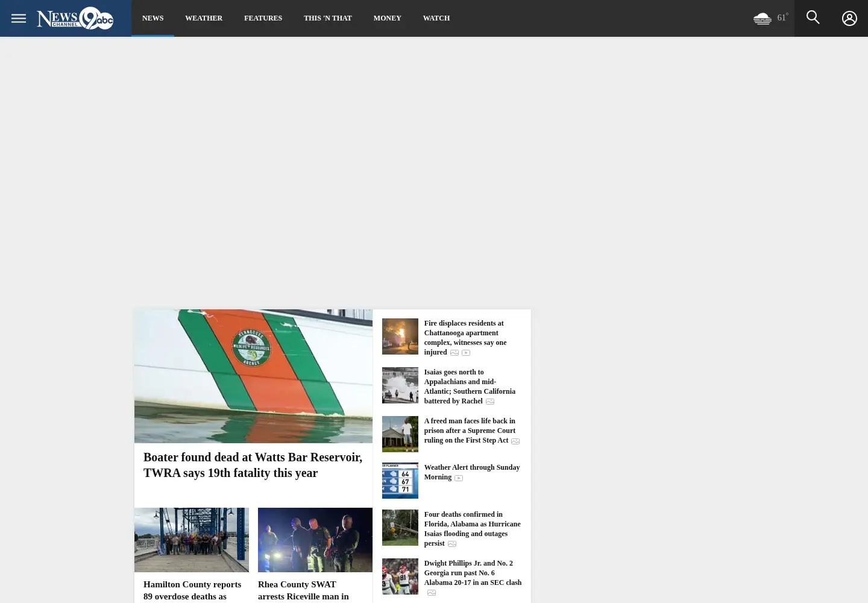Click gallery icon on First Step Act story
The height and width of the screenshot is (603, 868).
pyautogui.click(x=515, y=441)
